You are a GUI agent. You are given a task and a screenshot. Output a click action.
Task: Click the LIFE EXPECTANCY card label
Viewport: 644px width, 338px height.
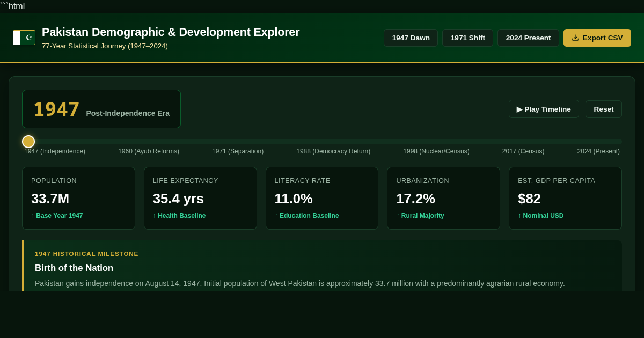(x=186, y=181)
